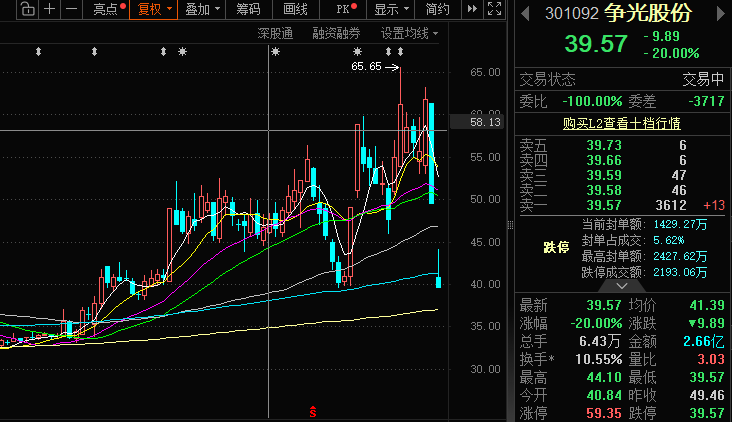
Task: Go to next stock with right arrow
Action: (720, 14)
